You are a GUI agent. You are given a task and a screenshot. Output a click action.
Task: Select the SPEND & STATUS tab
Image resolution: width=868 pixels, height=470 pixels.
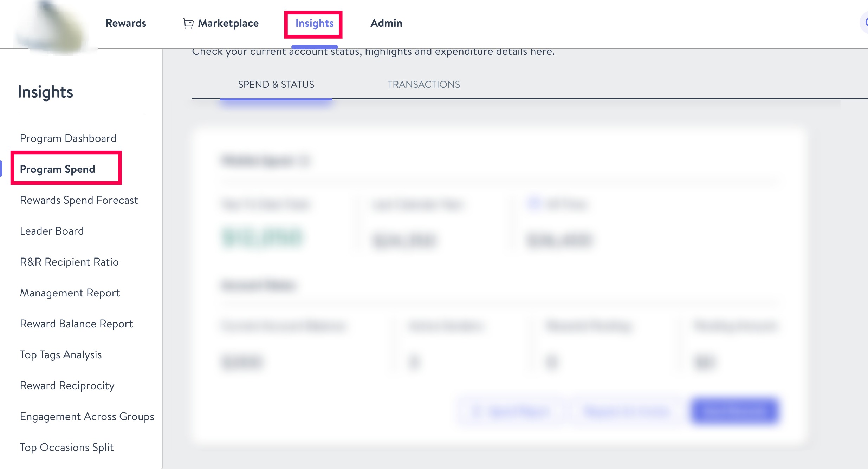coord(276,85)
